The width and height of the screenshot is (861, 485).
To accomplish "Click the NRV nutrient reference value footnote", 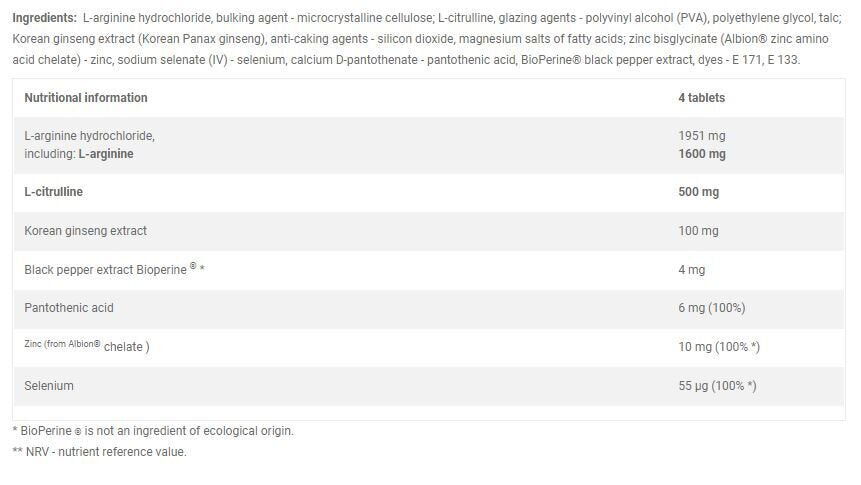I will pos(100,452).
